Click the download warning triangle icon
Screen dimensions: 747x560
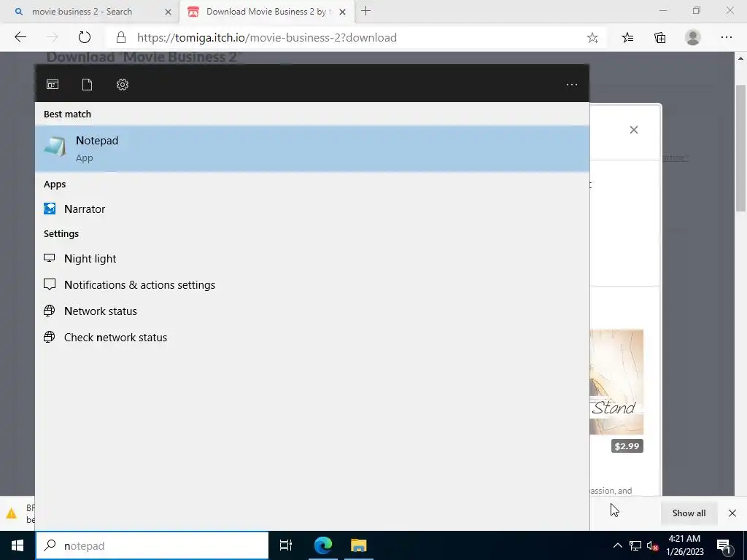[x=11, y=513]
